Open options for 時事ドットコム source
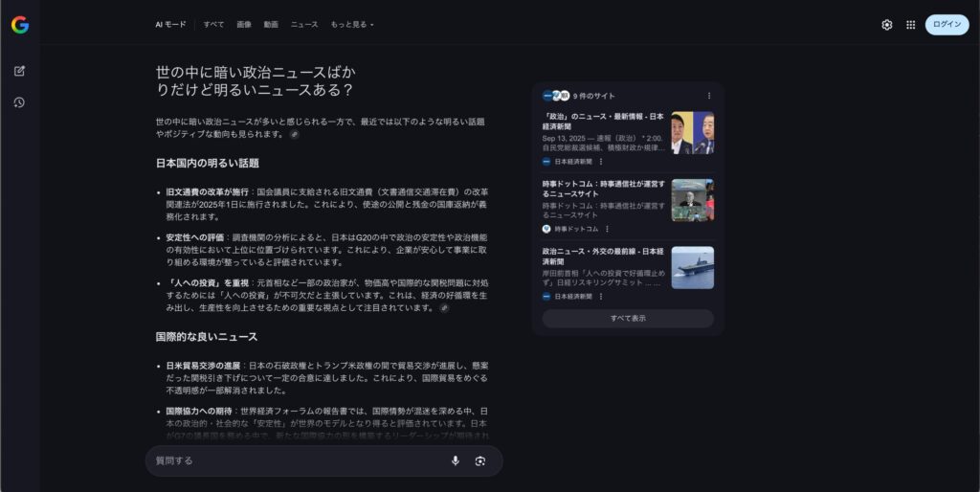 click(x=607, y=229)
